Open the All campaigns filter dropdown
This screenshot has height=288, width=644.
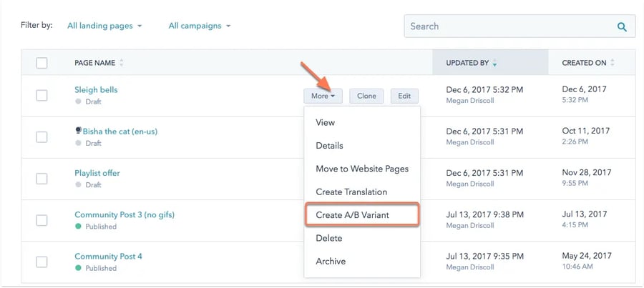(200, 26)
